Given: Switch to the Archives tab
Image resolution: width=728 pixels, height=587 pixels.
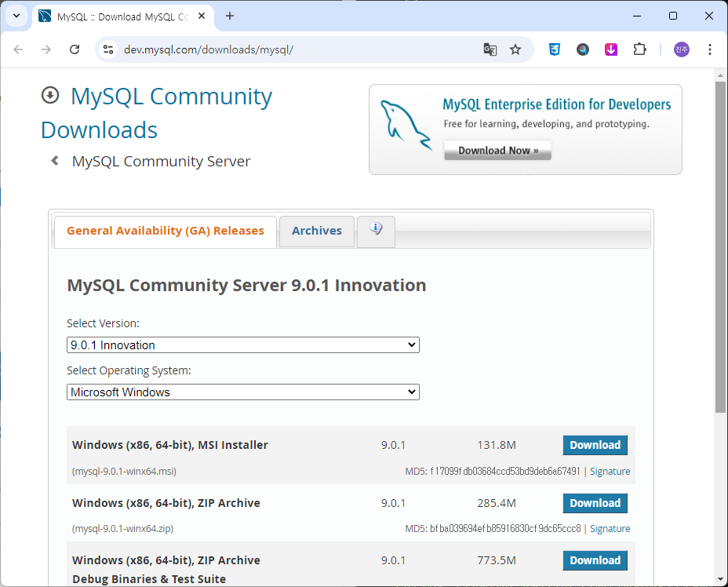Looking at the screenshot, I should pyautogui.click(x=317, y=231).
